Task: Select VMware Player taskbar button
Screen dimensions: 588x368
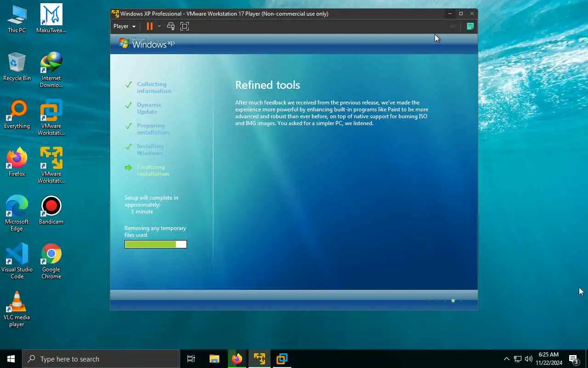Action: point(259,359)
